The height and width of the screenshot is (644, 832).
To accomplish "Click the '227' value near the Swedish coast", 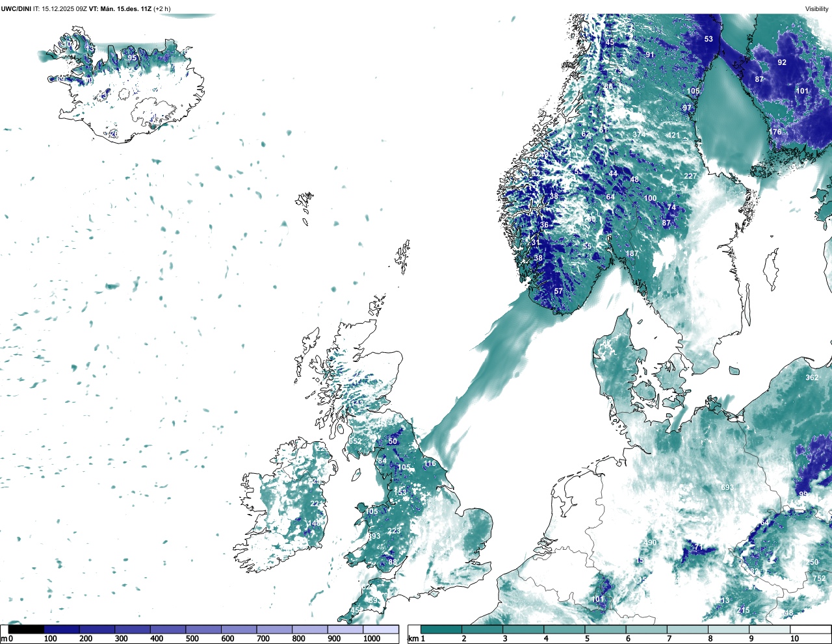I will pyautogui.click(x=690, y=176).
